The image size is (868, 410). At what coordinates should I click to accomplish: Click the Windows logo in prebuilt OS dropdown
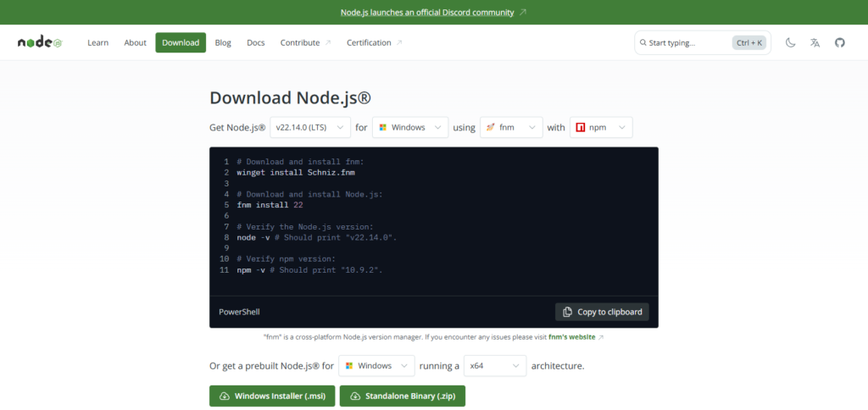[348, 366]
